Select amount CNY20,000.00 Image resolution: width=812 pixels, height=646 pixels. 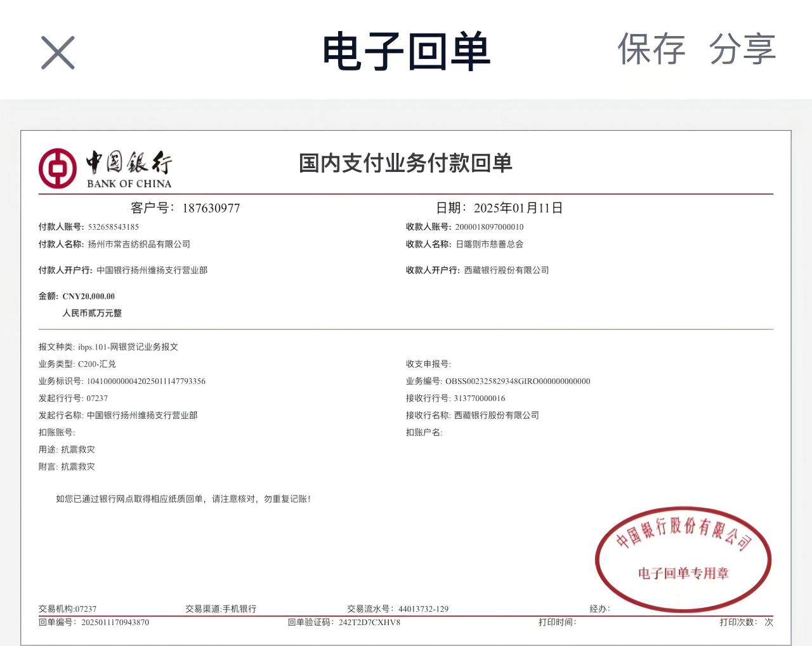89,296
